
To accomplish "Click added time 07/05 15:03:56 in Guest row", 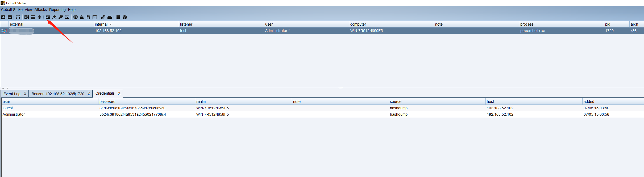I will point(596,108).
